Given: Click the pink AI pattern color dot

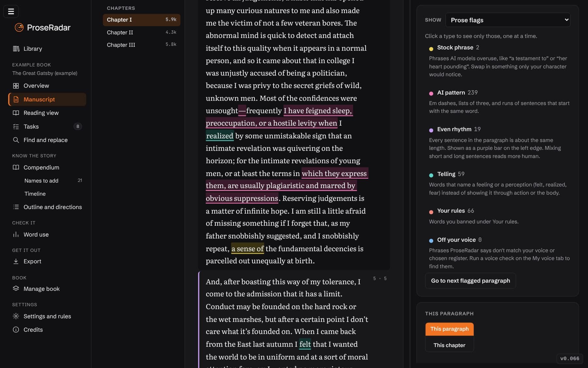Looking at the screenshot, I should pyautogui.click(x=431, y=94).
